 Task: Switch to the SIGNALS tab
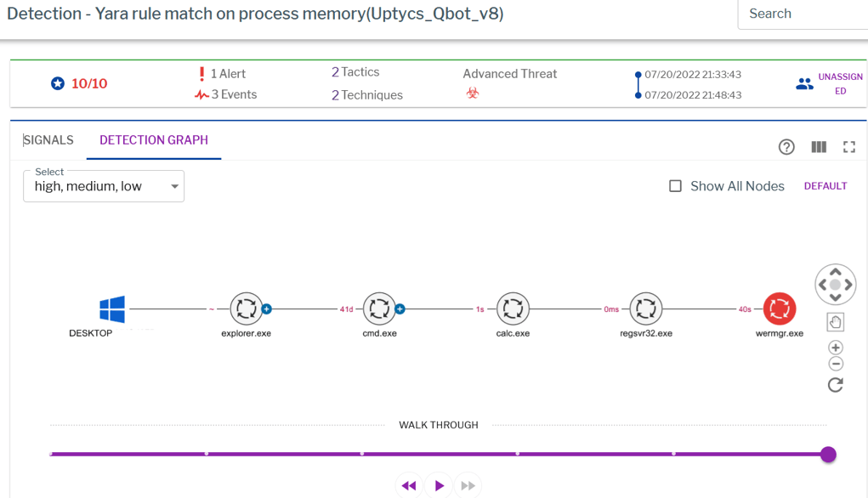[x=48, y=140]
